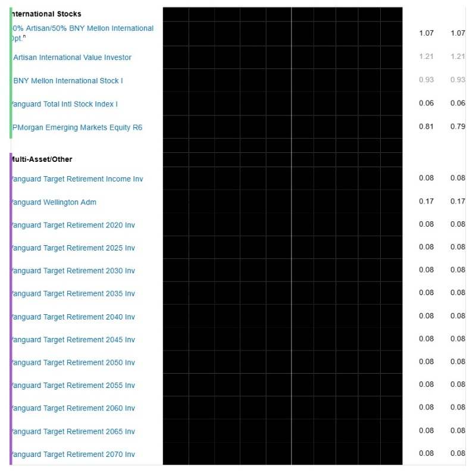Click Vanguard Target Retirement 2040 Inv
Screen dimensions: 476x476
click(73, 317)
